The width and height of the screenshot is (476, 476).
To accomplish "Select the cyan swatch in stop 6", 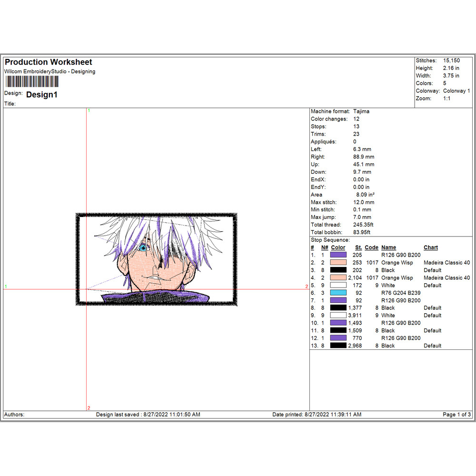I will coord(338,293).
